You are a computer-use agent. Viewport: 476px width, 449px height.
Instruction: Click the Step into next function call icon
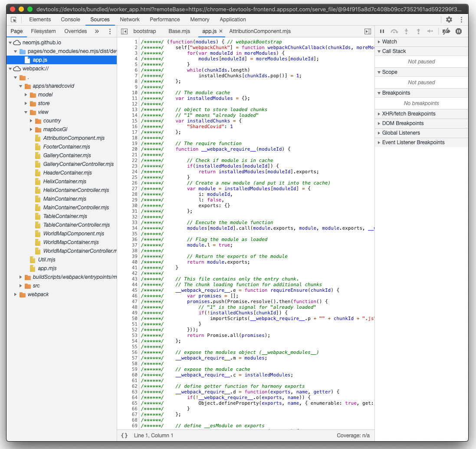406,31
